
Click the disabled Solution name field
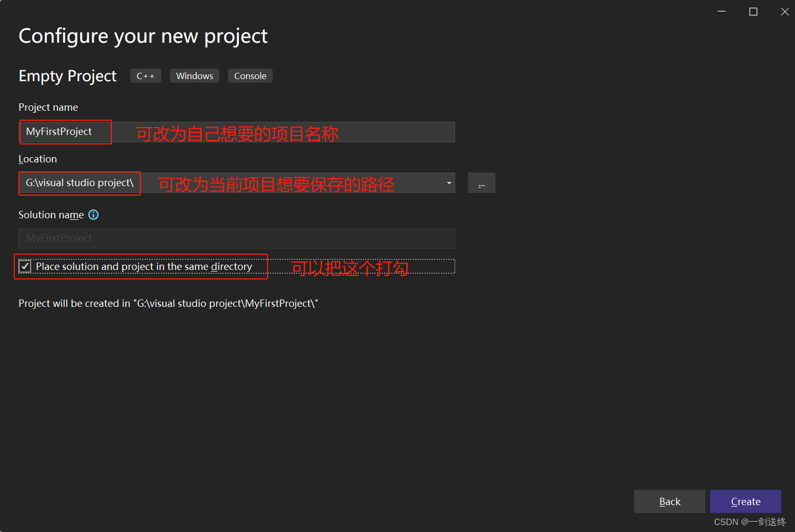236,238
